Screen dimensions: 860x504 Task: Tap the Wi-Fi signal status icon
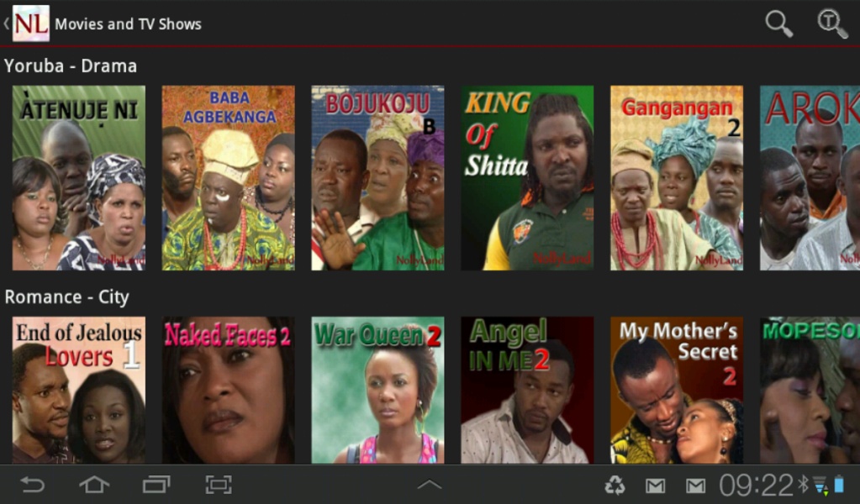[820, 485]
